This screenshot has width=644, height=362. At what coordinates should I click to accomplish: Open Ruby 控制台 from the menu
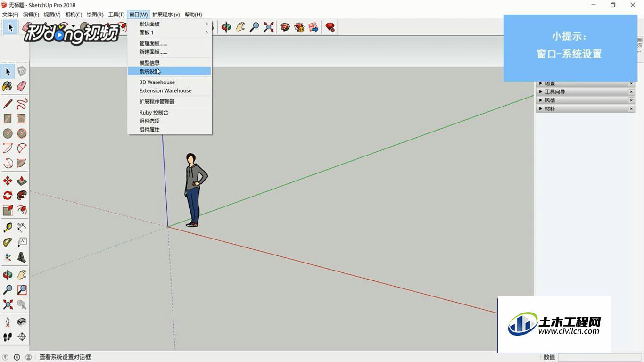(170, 113)
